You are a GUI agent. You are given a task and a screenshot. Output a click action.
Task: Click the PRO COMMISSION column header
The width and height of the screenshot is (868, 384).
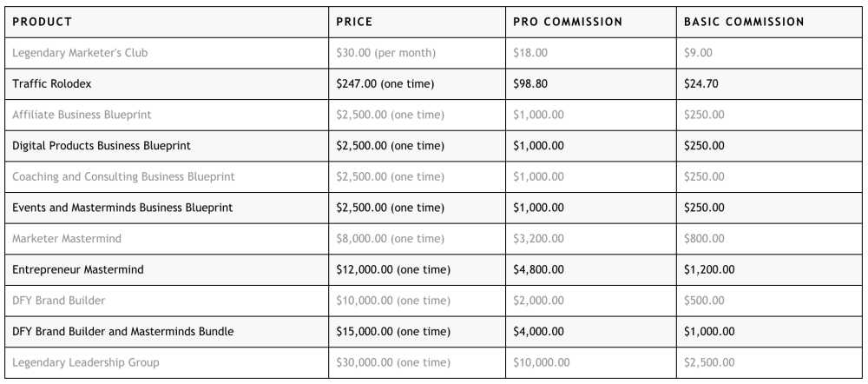[x=568, y=22]
